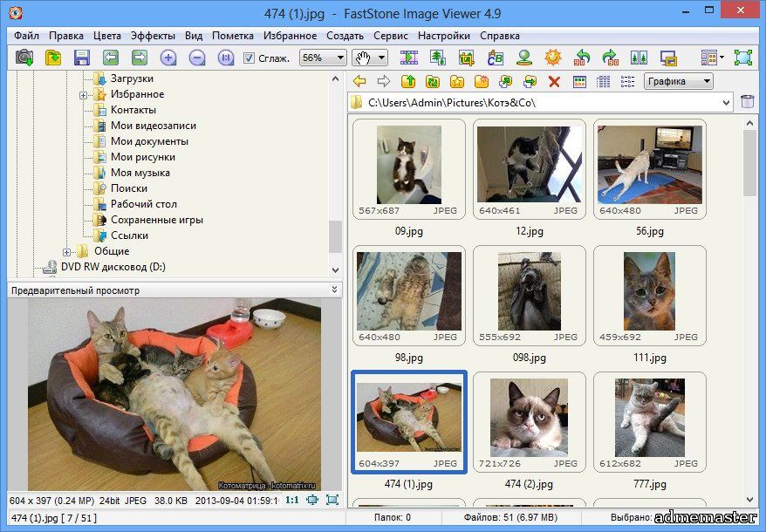This screenshot has height=532, width=766.
Task: Click the fit preview to window icon
Action: click(x=312, y=500)
